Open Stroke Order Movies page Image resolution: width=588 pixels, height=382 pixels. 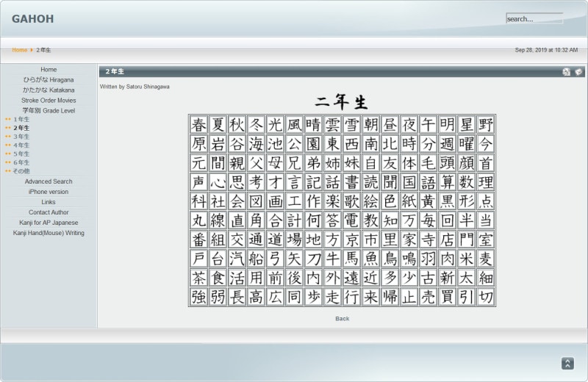49,100
